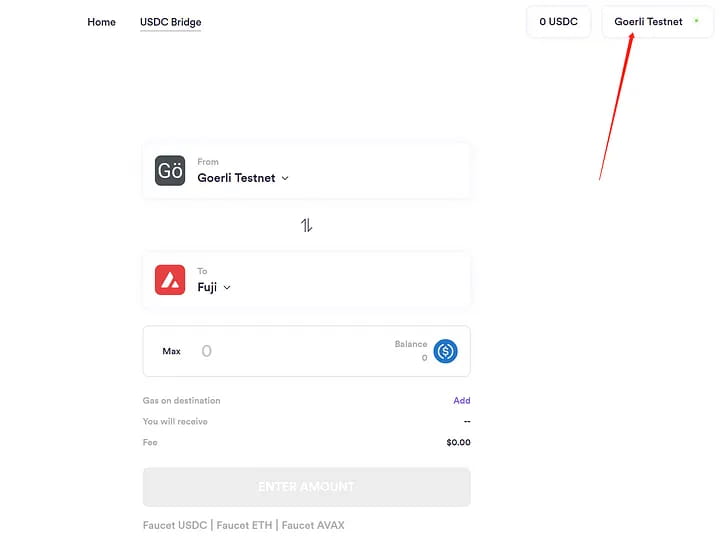Expand the From Goerli Testnet chevron
Image resolution: width=720 pixels, height=556 pixels.
tap(285, 178)
